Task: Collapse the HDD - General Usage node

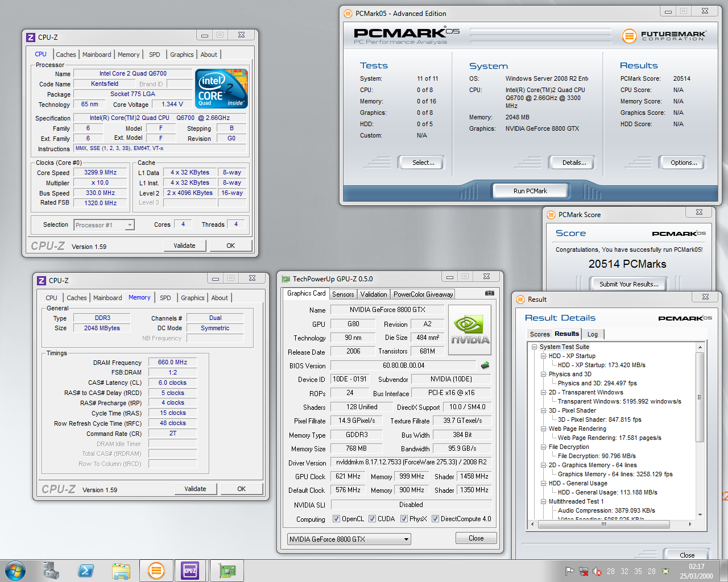Action: point(543,484)
